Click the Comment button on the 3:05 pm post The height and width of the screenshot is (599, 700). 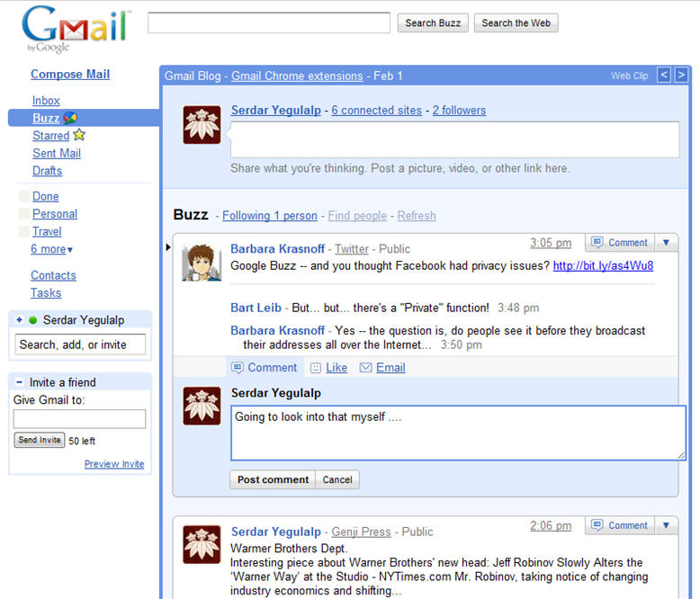point(620,242)
